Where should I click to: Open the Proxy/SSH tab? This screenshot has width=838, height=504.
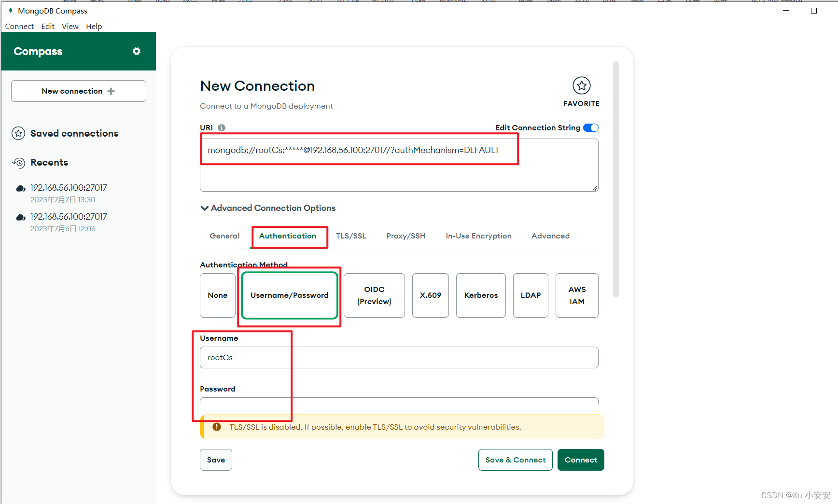405,236
